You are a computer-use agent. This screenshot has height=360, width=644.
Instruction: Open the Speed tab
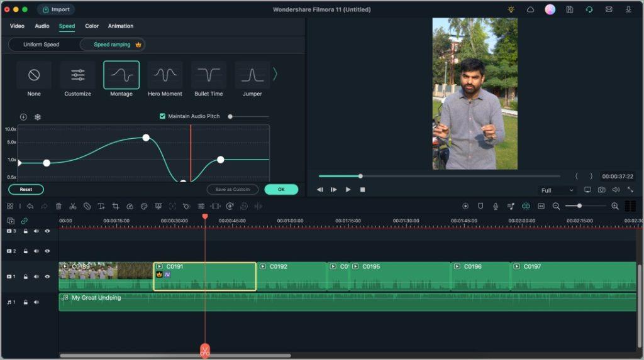coord(67,26)
